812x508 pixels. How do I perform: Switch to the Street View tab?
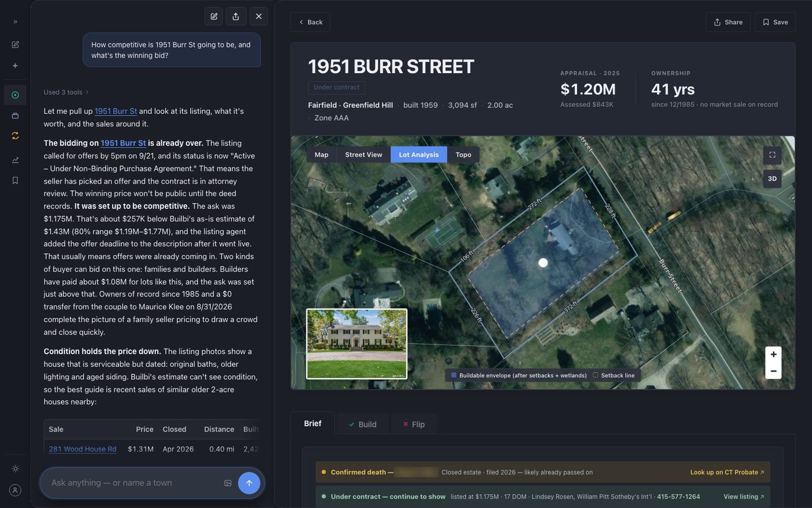pos(364,154)
